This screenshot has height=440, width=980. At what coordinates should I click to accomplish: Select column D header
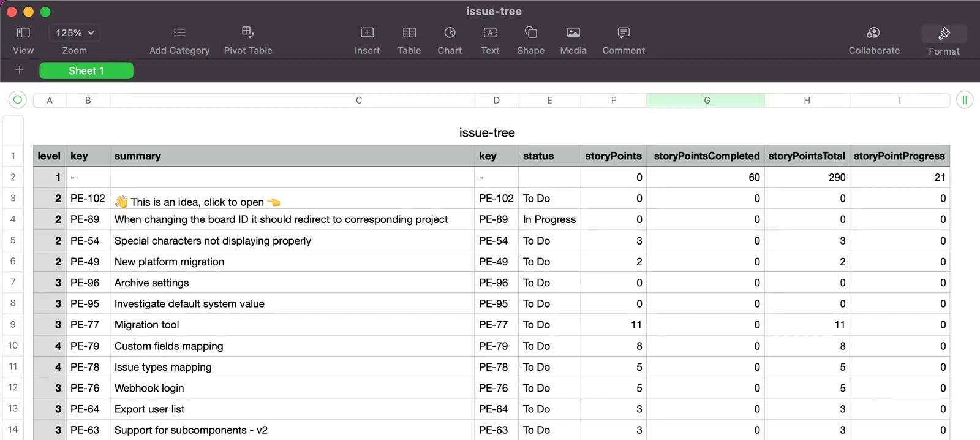tap(497, 101)
